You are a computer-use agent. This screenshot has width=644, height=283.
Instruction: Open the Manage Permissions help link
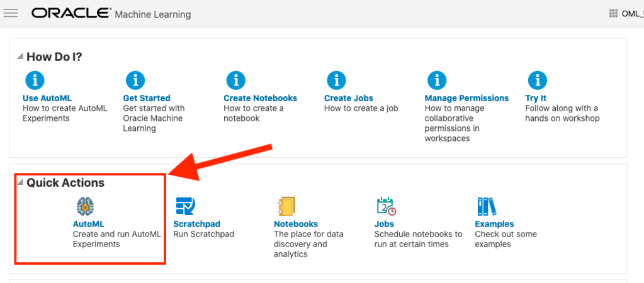[x=466, y=98]
